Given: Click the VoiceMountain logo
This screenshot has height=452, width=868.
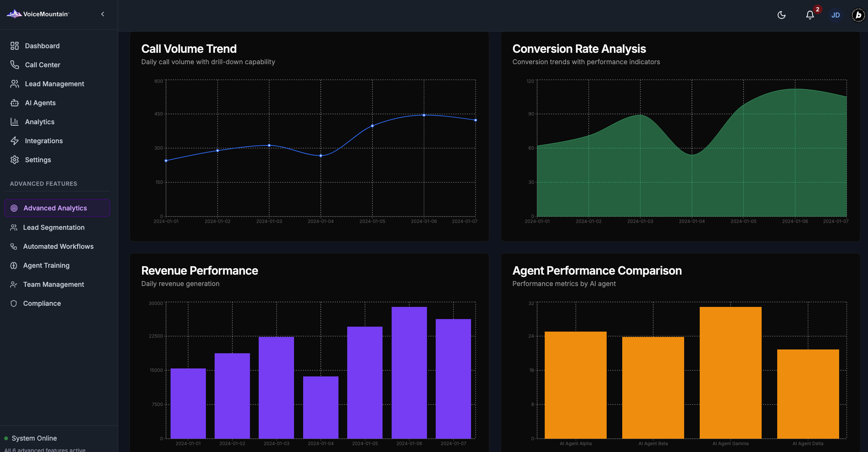Looking at the screenshot, I should point(37,14).
